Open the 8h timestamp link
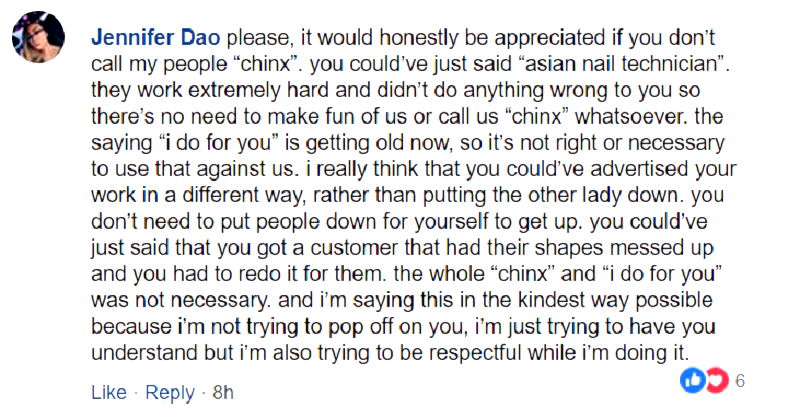 pyautogui.click(x=223, y=392)
